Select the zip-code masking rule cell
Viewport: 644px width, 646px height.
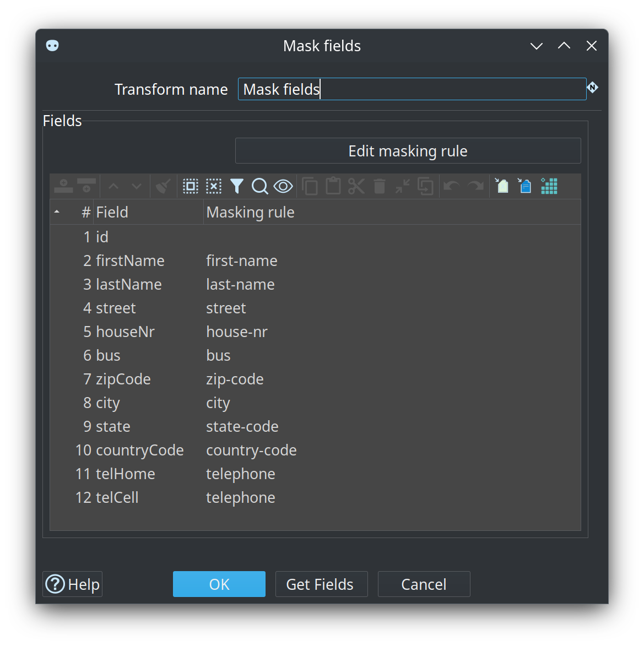(392, 379)
